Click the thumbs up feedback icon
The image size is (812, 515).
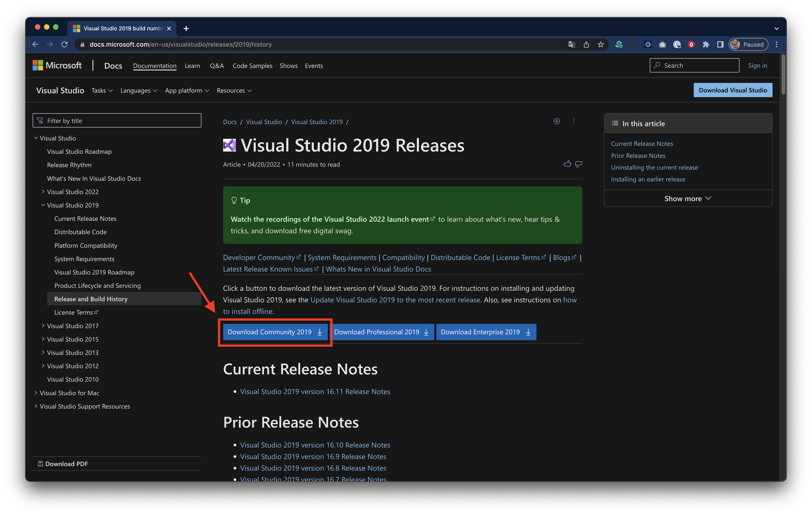(x=567, y=164)
